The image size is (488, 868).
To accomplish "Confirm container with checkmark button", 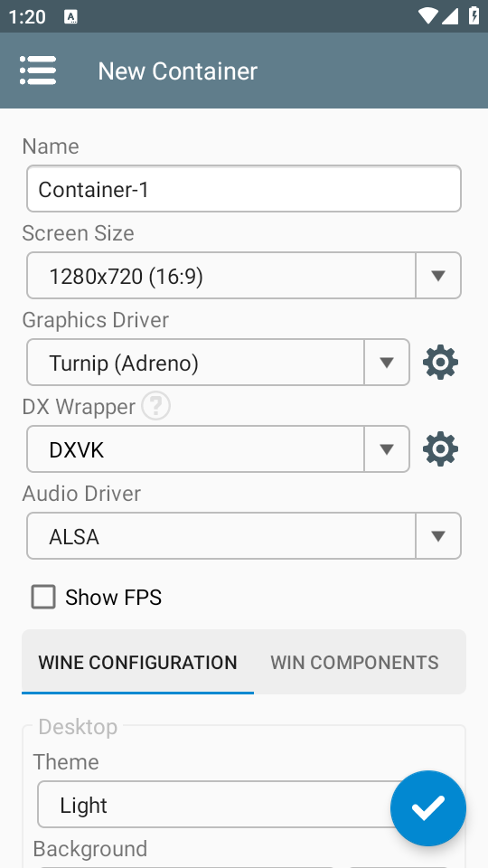I will click(x=428, y=808).
